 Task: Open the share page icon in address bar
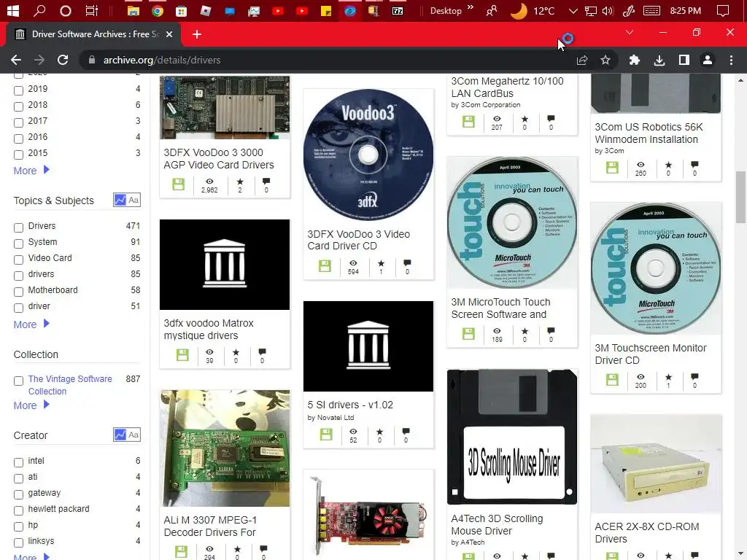581,60
